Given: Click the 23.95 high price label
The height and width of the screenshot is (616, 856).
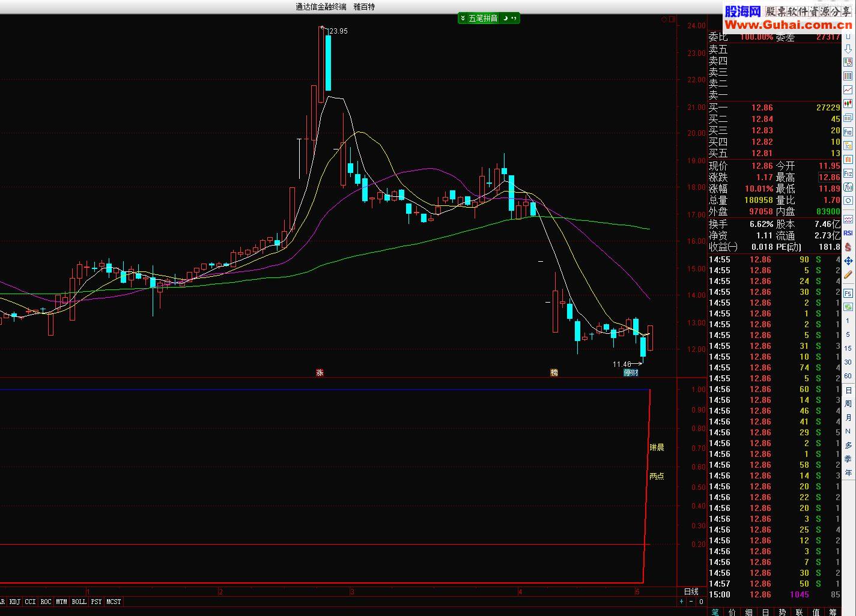Looking at the screenshot, I should [x=339, y=31].
